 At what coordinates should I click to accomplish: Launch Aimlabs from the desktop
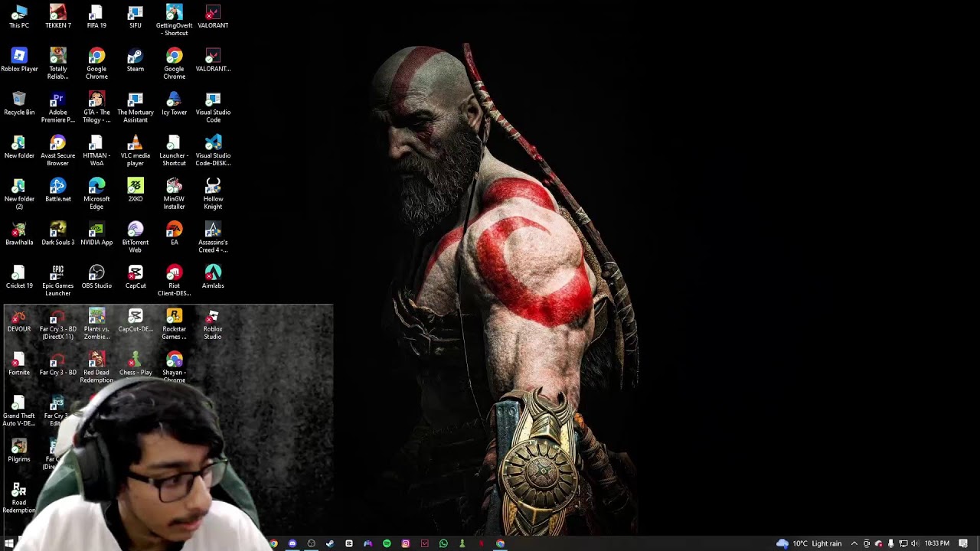[x=213, y=277]
